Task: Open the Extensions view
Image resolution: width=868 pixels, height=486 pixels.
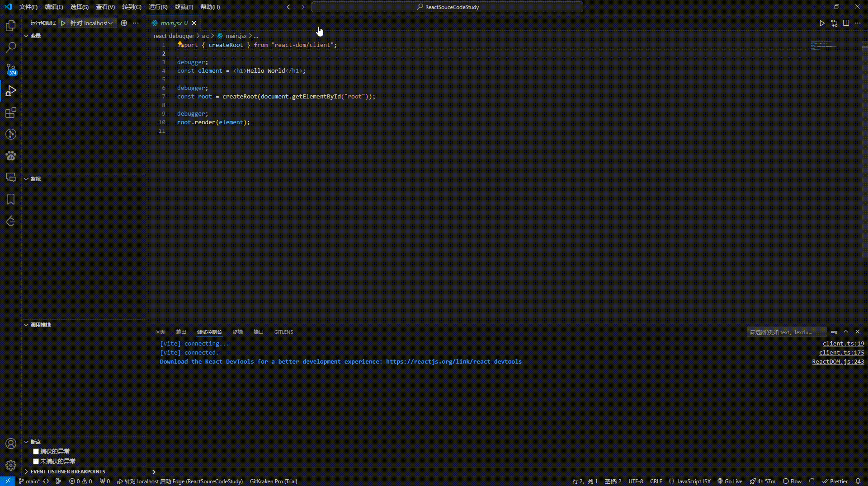Action: 10,112
